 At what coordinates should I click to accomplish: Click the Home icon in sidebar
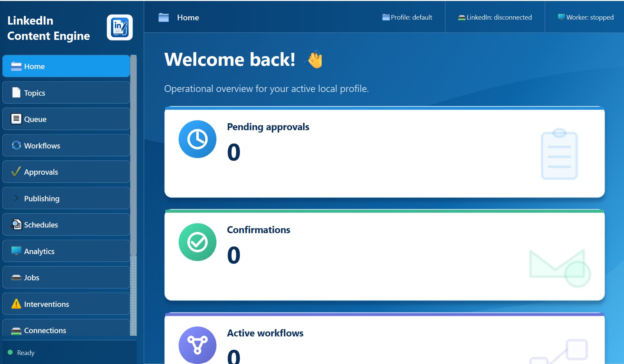pyautogui.click(x=16, y=66)
